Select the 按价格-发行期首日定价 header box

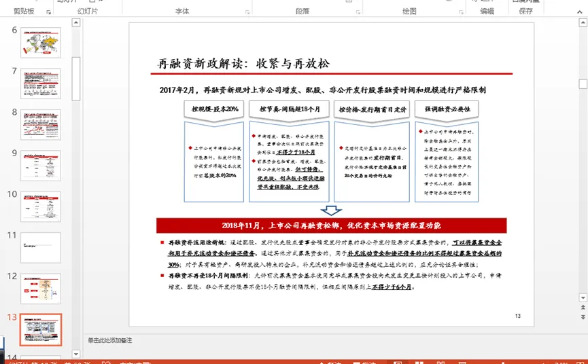pyautogui.click(x=372, y=109)
